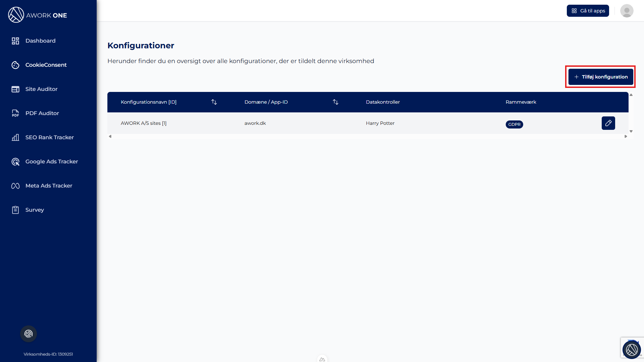644x362 pixels.
Task: Click the PDF Auditor icon
Action: pyautogui.click(x=15, y=113)
